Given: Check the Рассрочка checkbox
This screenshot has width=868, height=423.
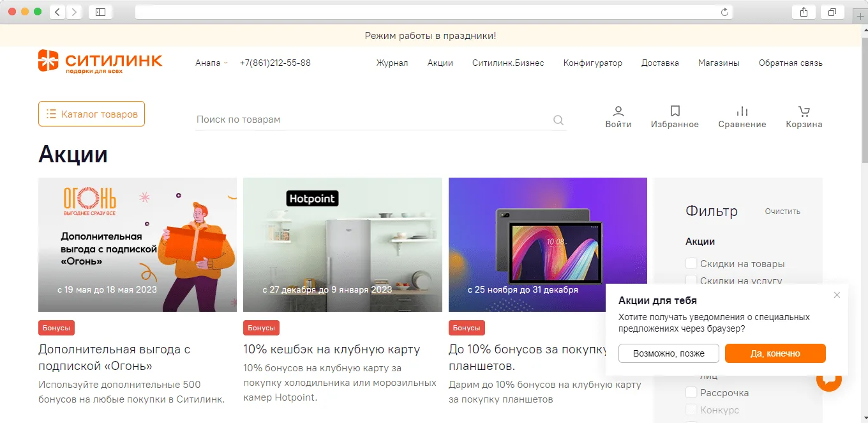Looking at the screenshot, I should (691, 392).
